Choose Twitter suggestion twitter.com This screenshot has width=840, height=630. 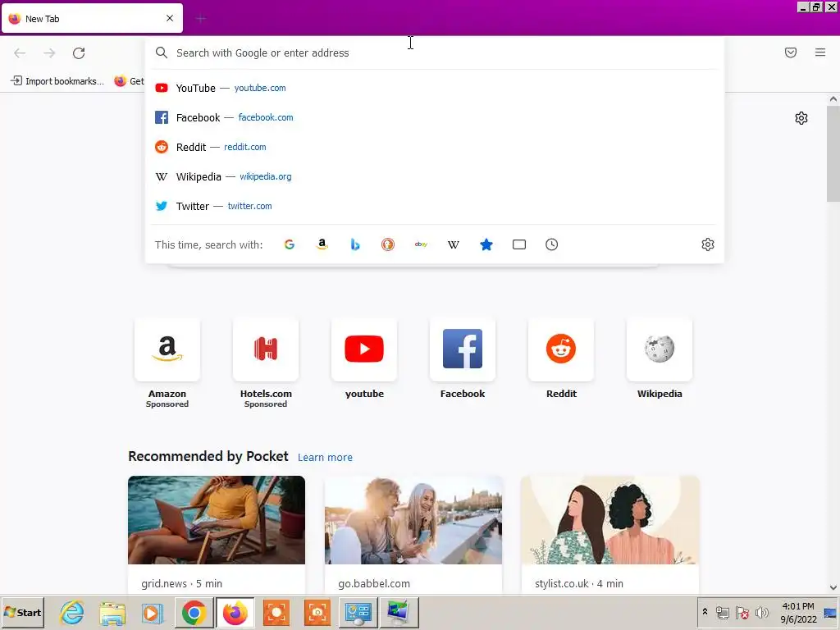coord(435,206)
